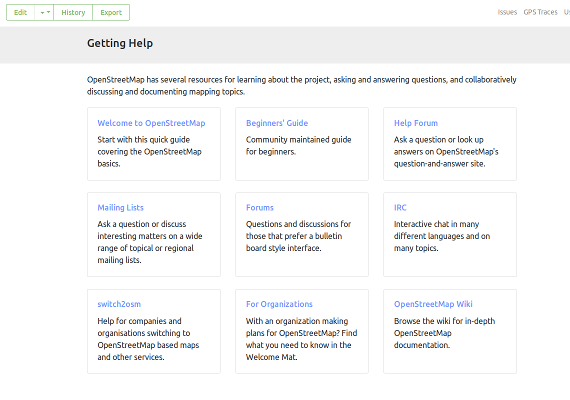Click the text 'Community maintained guide for beginners.'

pyautogui.click(x=298, y=145)
